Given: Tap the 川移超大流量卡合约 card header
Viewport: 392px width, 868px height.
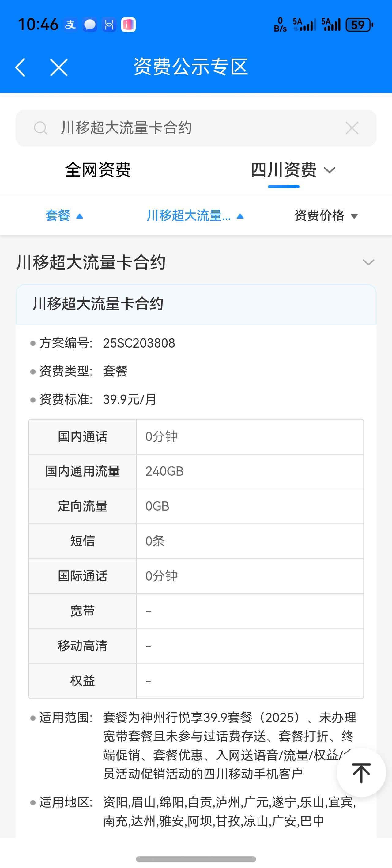Looking at the screenshot, I should click(196, 304).
